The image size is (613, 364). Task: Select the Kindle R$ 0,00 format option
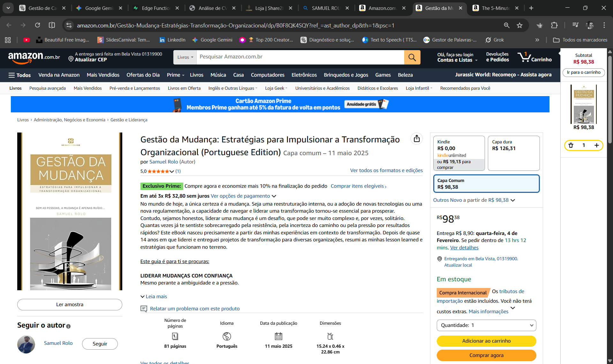pyautogui.click(x=459, y=153)
